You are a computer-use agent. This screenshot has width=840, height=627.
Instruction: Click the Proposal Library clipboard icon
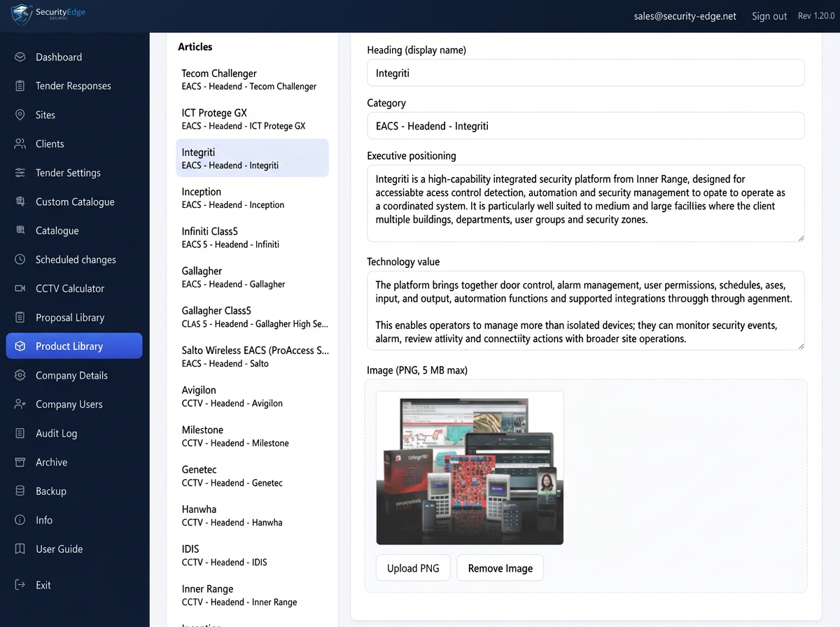coord(20,317)
